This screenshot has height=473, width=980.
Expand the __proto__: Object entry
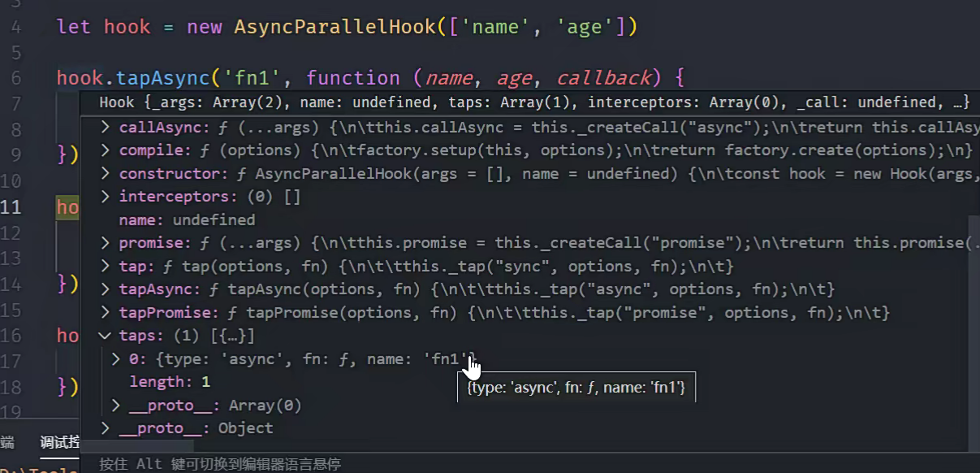(x=105, y=427)
